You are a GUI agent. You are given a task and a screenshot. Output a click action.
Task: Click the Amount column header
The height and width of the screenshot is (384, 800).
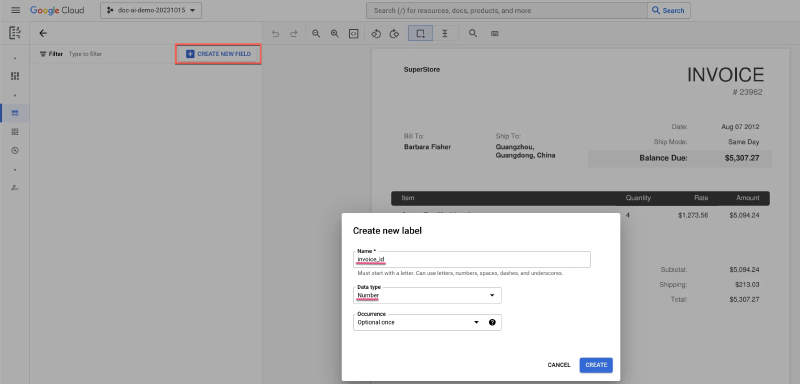pyautogui.click(x=747, y=198)
